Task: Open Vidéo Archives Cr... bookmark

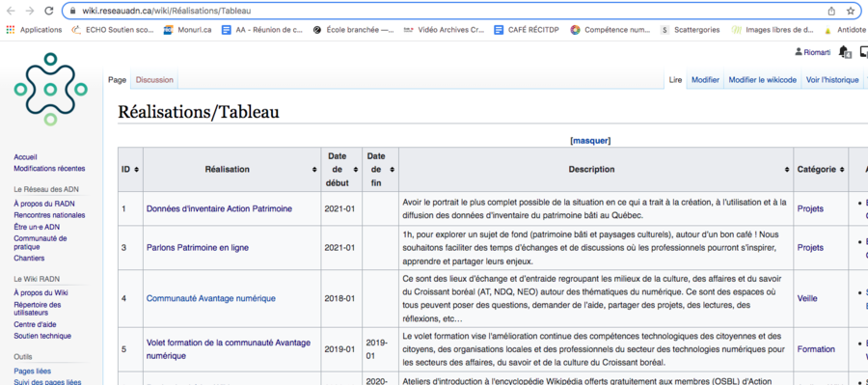Action: coord(444,30)
